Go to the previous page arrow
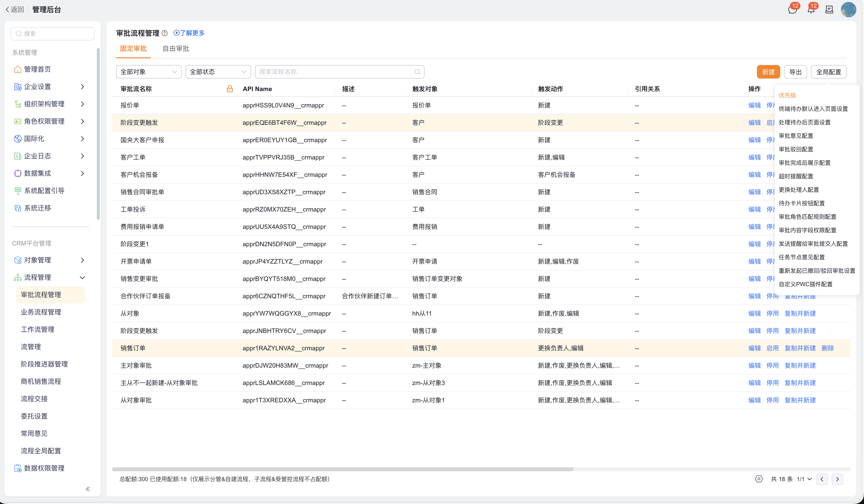The height and width of the screenshot is (504, 864). click(822, 479)
